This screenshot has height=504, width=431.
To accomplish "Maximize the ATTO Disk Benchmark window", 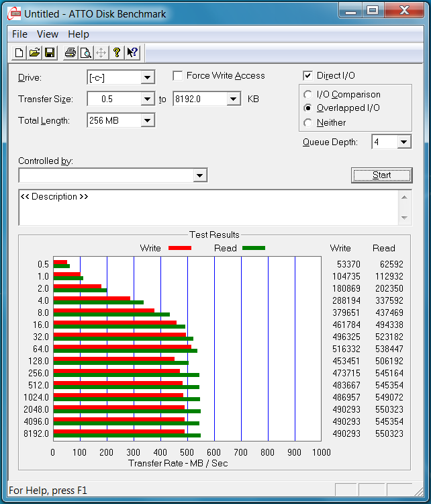I will point(373,11).
